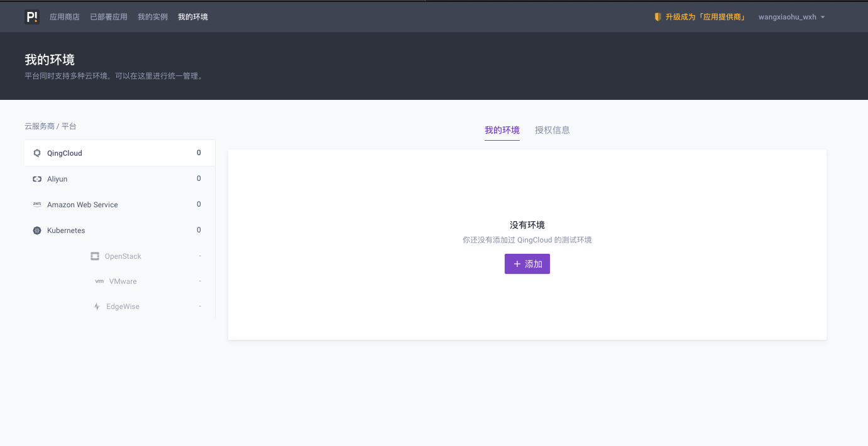Click the 平台同时支持多种云环境 description text

pyautogui.click(x=114, y=76)
